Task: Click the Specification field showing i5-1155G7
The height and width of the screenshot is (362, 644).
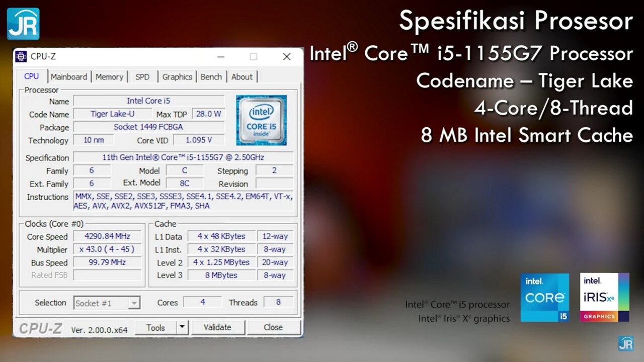Action: (x=183, y=157)
